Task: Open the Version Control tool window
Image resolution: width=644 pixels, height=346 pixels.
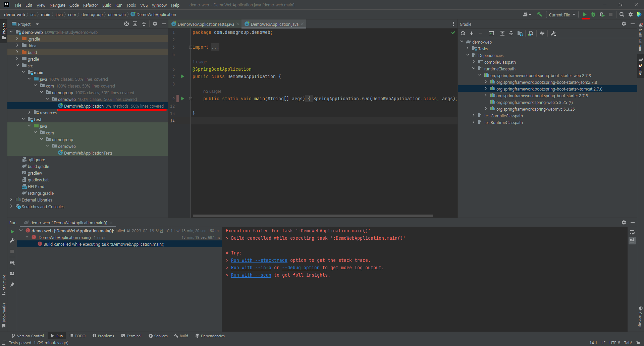Action: 28,336
